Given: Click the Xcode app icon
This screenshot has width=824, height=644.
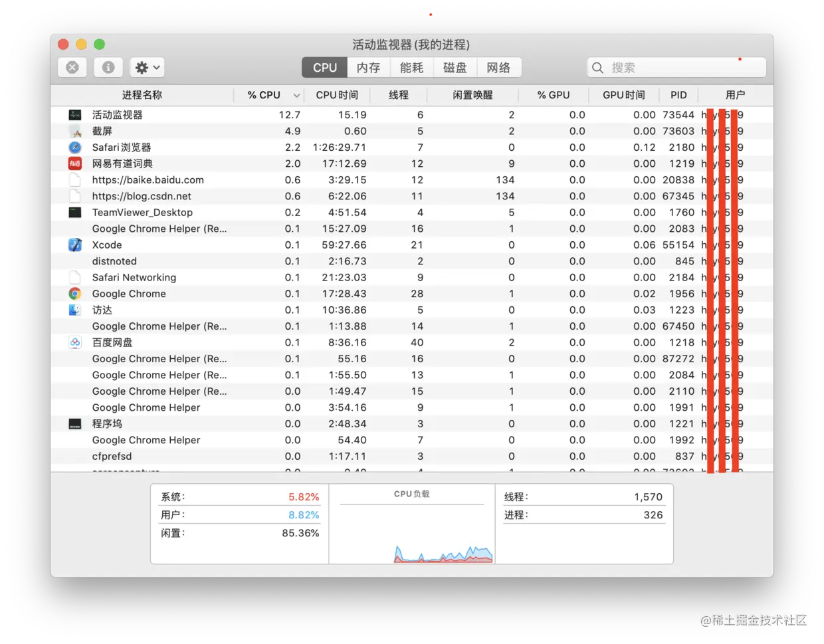Looking at the screenshot, I should click(75, 245).
